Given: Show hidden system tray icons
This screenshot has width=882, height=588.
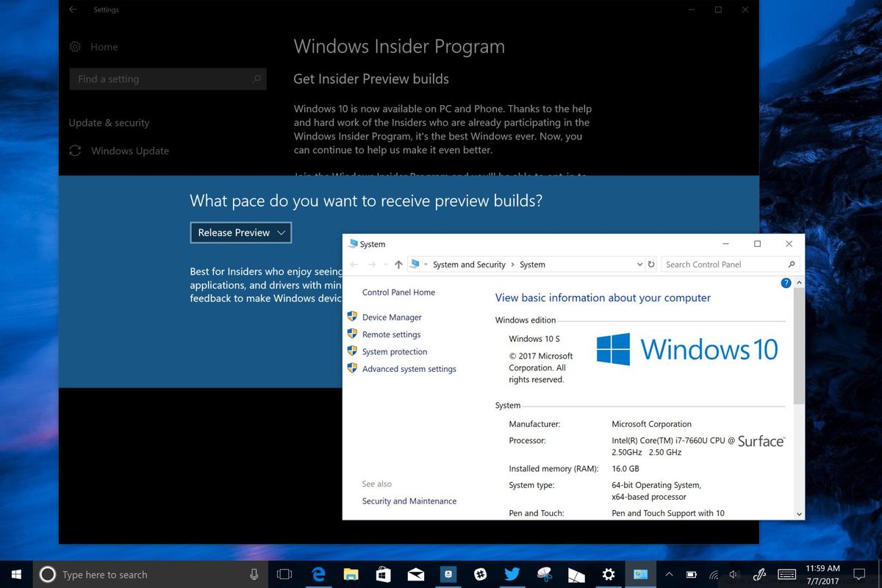Looking at the screenshot, I should [669, 574].
